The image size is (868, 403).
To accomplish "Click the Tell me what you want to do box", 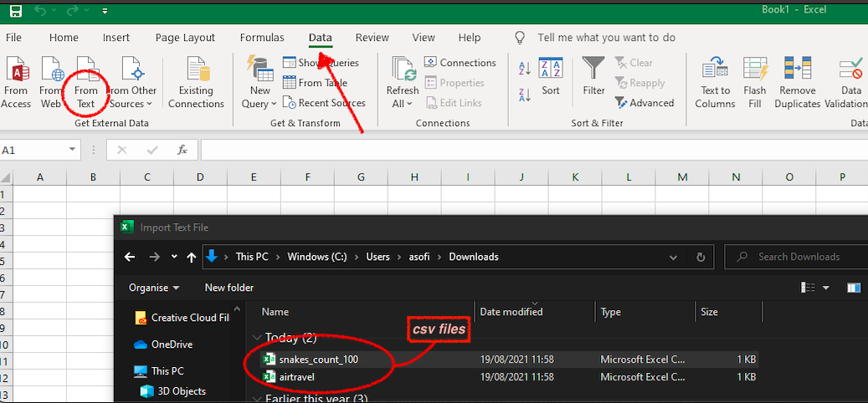I will [606, 38].
